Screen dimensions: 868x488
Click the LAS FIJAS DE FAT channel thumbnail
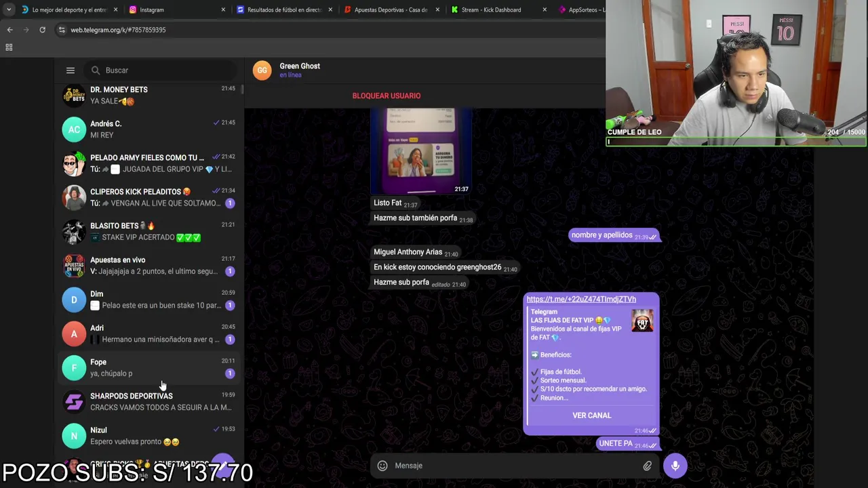(x=642, y=321)
